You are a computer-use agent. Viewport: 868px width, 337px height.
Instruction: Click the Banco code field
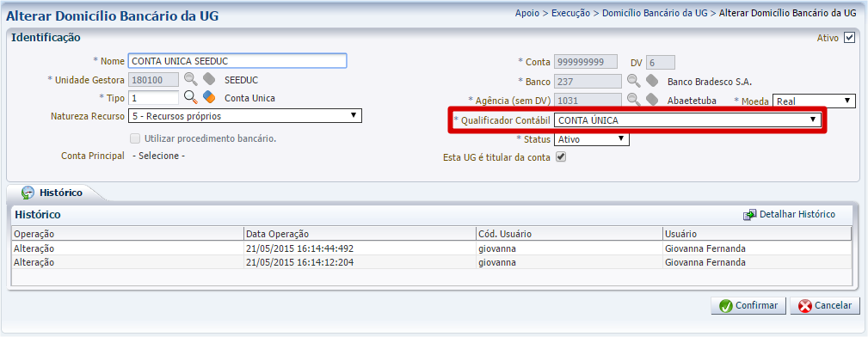coord(588,82)
